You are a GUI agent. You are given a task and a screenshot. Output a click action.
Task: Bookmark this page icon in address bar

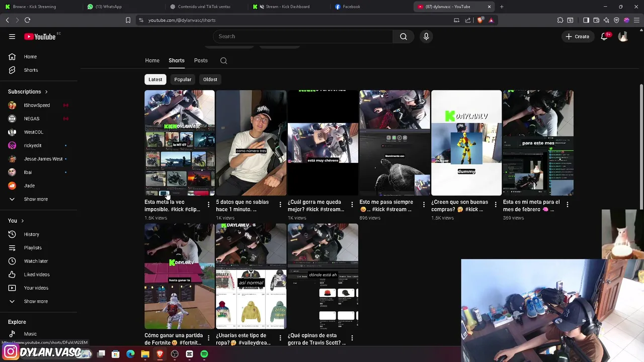128,20
